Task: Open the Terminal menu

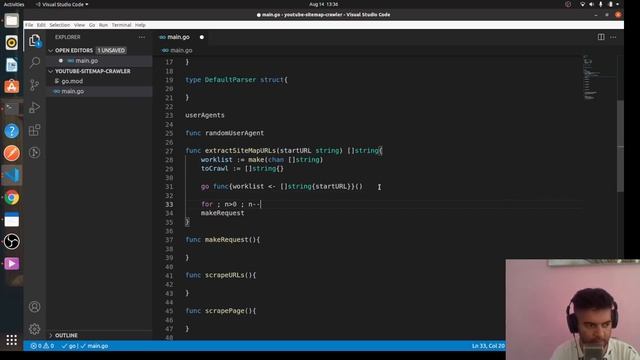Action: [x=121, y=25]
